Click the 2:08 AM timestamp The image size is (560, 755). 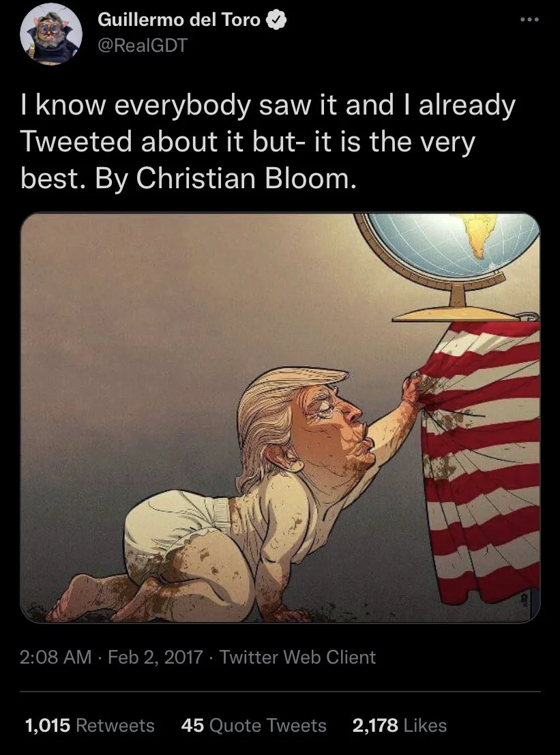point(55,657)
